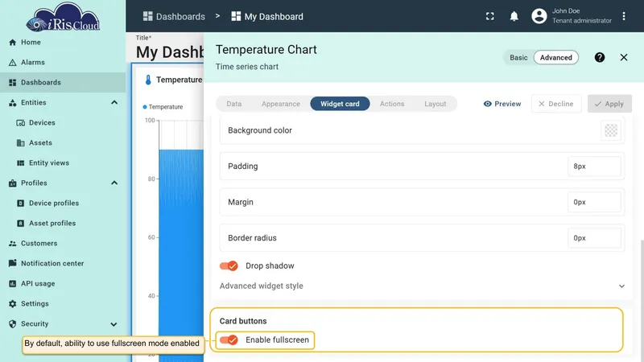The image size is (644, 362).
Task: Open the Actions tab
Action: click(392, 104)
